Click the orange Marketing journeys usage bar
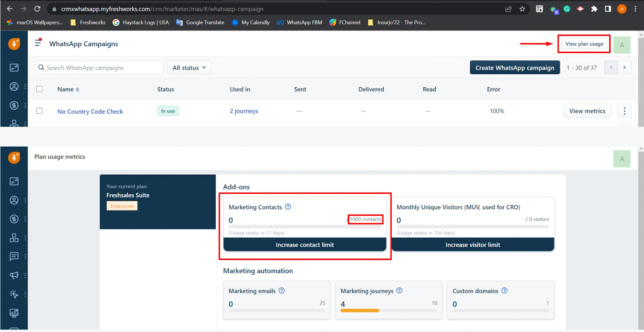The width and height of the screenshot is (644, 332). 360,310
